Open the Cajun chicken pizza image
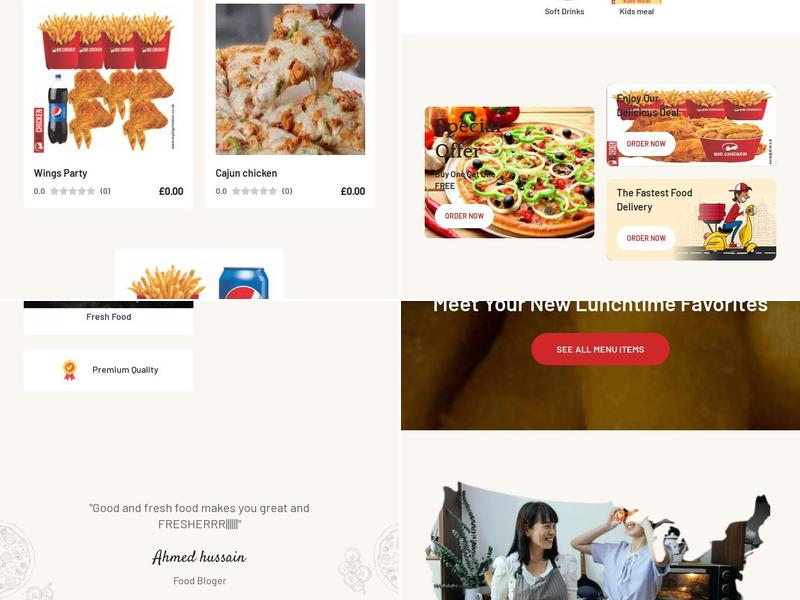This screenshot has height=600, width=800. [x=290, y=79]
